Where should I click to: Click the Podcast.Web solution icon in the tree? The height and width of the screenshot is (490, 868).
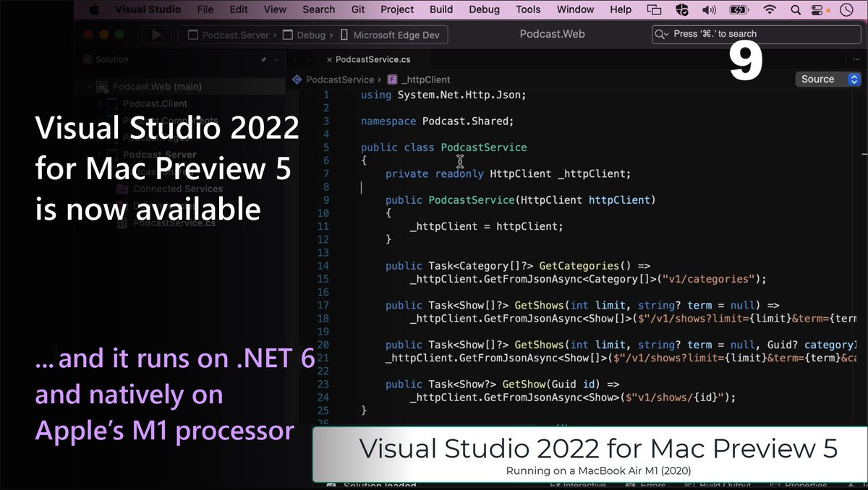coord(102,87)
